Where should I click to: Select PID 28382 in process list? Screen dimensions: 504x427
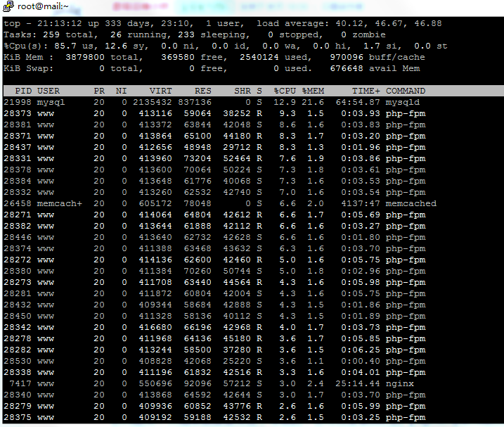click(18, 227)
